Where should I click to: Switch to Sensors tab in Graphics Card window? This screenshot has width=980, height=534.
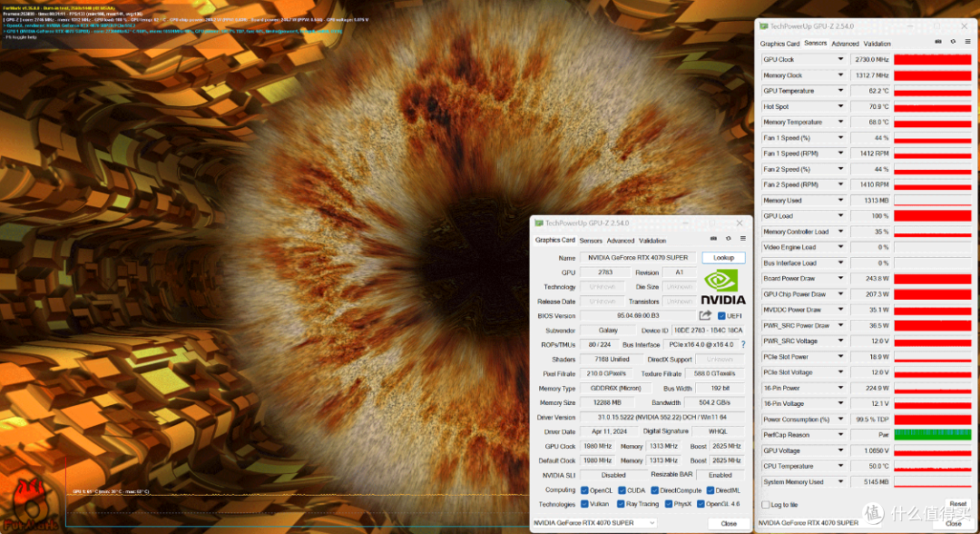point(591,241)
